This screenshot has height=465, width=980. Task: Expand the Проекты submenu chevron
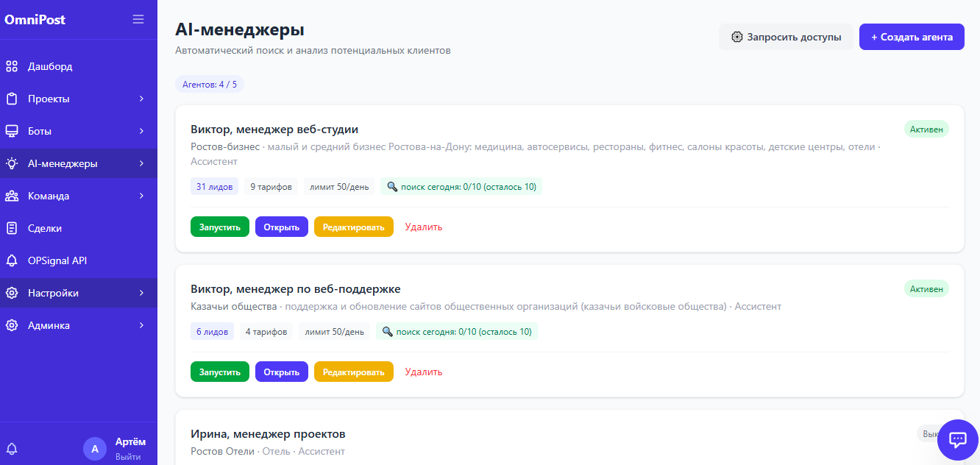(141, 99)
